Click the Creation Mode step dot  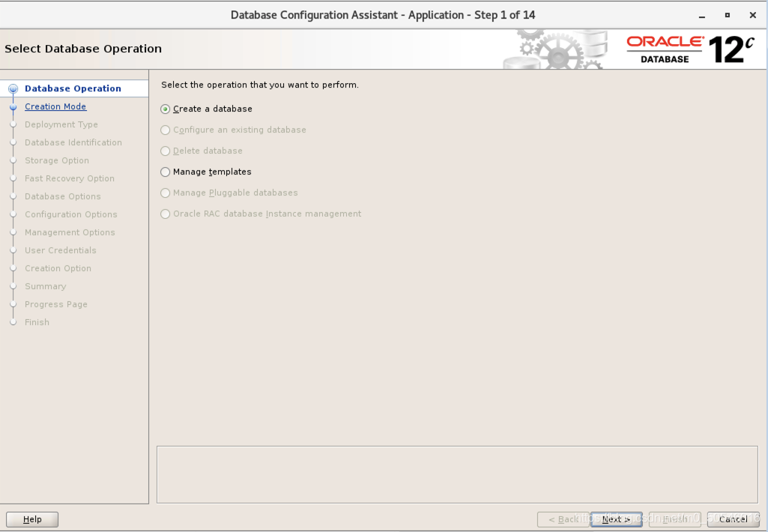(x=13, y=107)
